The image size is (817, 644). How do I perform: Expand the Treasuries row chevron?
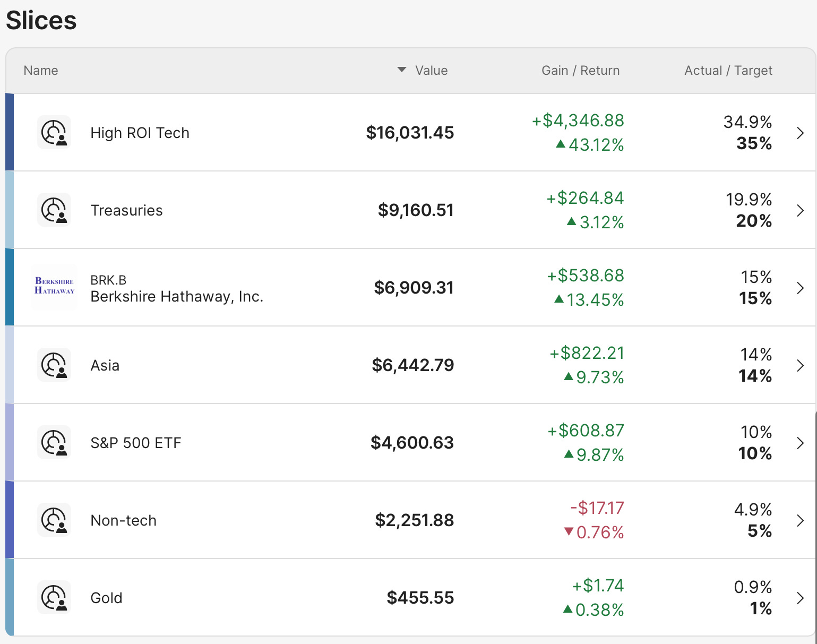coord(801,210)
